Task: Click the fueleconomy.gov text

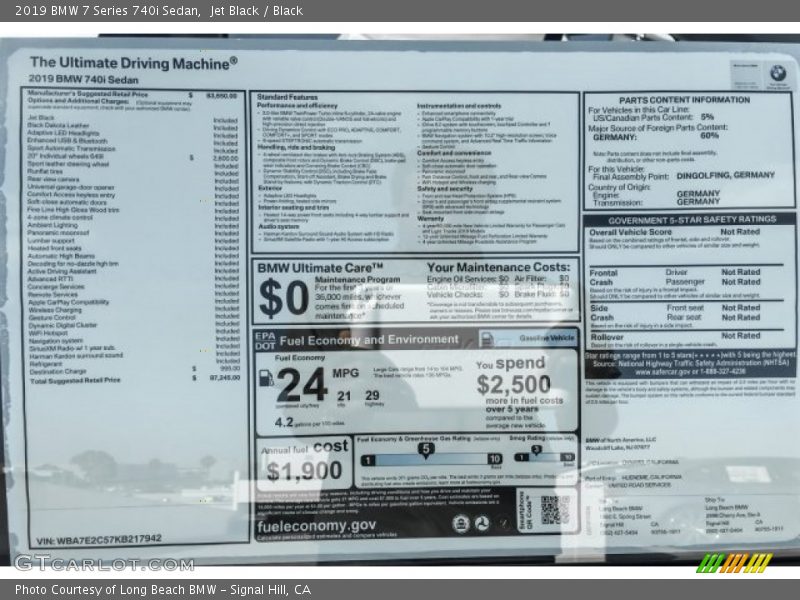Action: click(316, 526)
